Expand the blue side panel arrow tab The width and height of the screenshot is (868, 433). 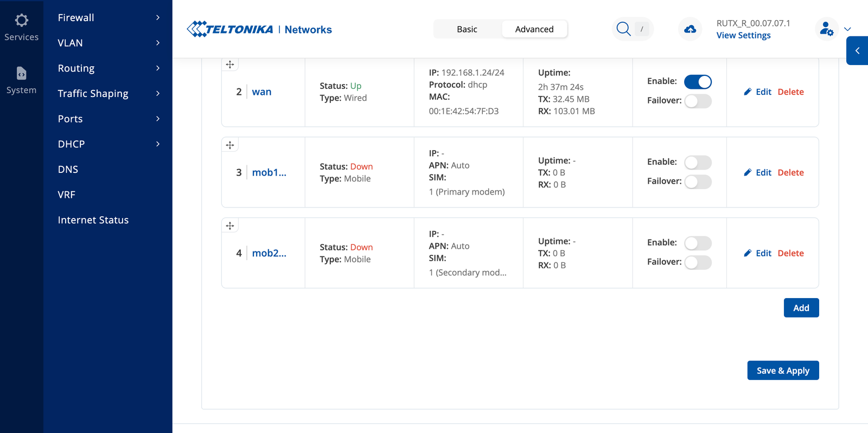pyautogui.click(x=857, y=51)
